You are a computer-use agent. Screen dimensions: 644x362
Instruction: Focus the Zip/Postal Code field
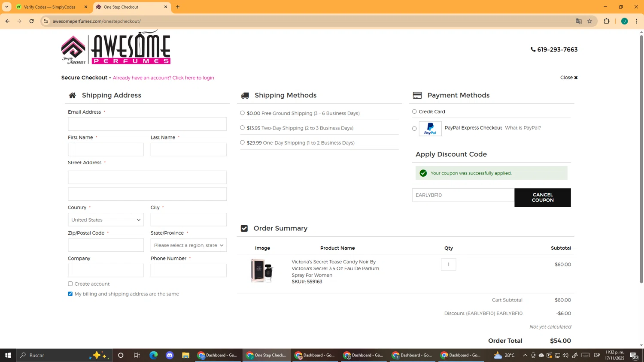[106, 245]
